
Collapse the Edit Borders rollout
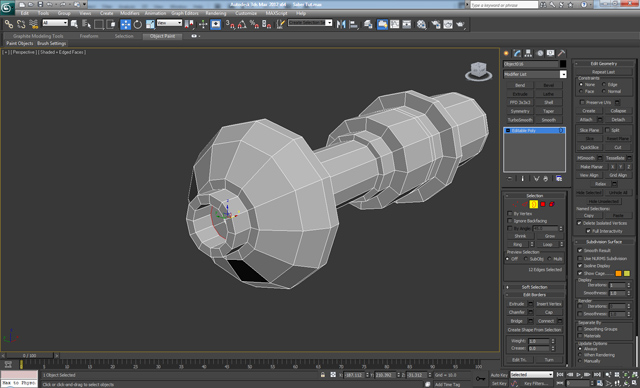tap(534, 295)
